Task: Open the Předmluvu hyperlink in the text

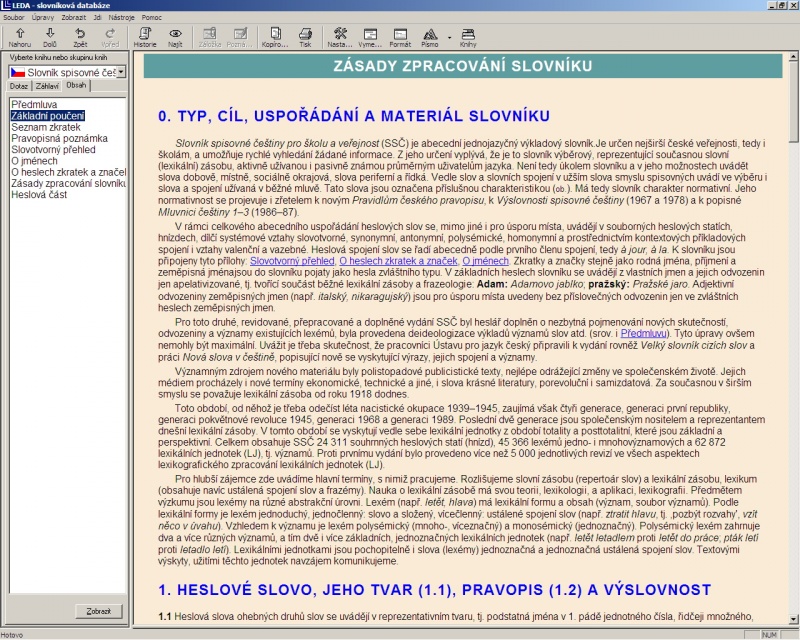Action: pos(643,334)
